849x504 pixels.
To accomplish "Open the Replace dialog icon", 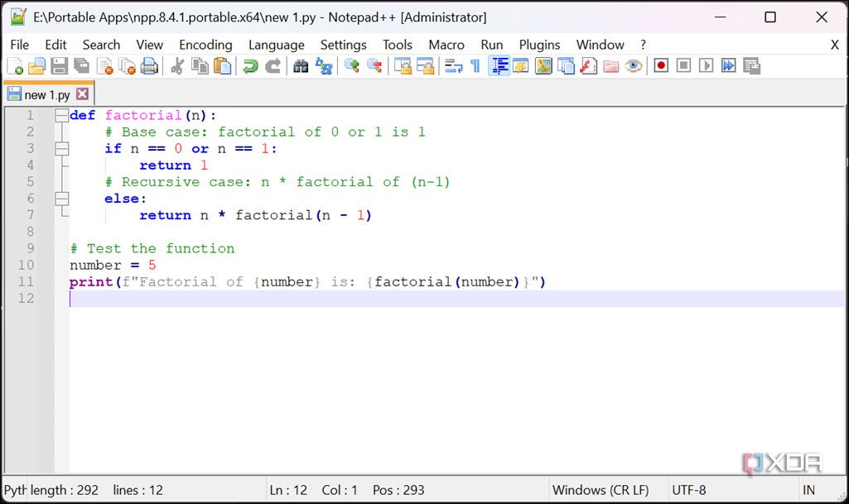I will (324, 66).
